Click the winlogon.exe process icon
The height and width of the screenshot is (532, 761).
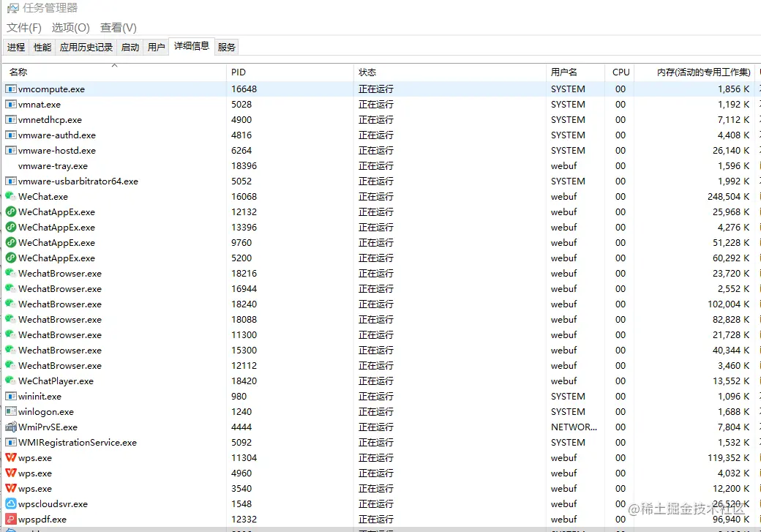click(11, 411)
